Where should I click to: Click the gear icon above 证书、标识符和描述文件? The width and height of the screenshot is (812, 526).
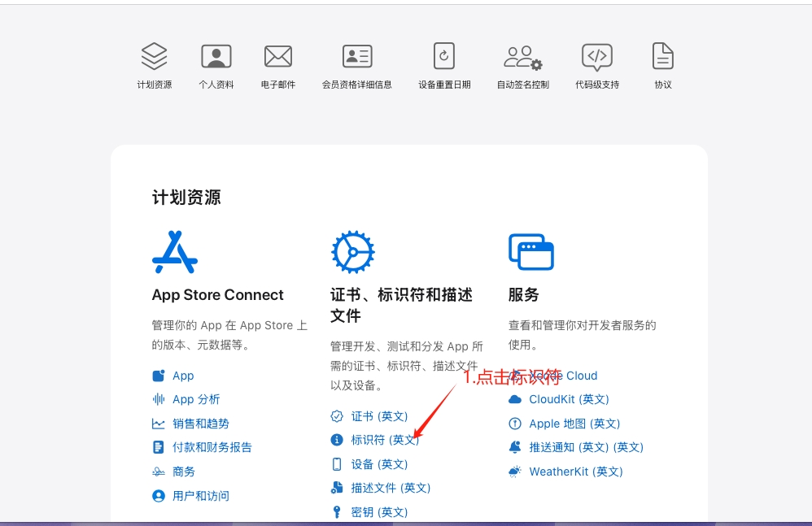click(x=353, y=252)
